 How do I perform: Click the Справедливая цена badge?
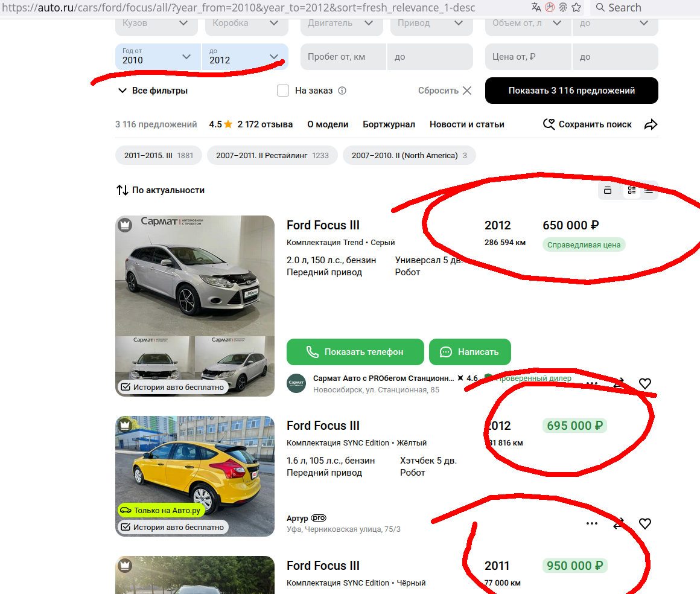pyautogui.click(x=584, y=244)
